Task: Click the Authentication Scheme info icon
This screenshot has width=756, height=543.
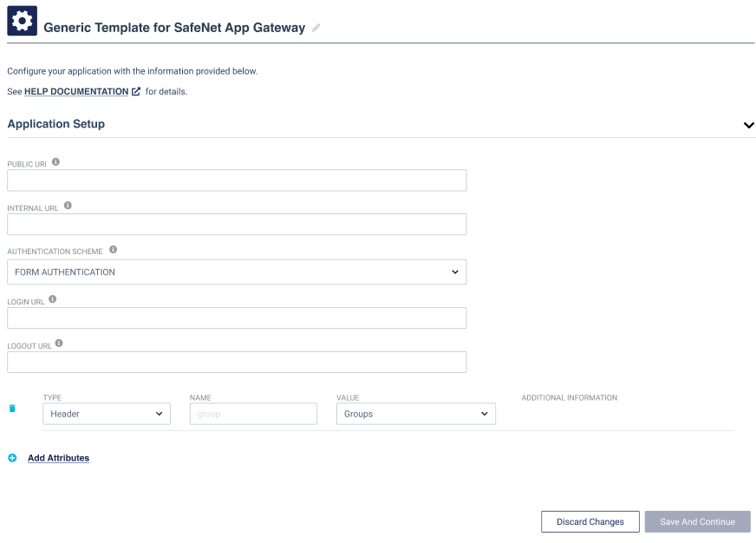Action: point(113,250)
